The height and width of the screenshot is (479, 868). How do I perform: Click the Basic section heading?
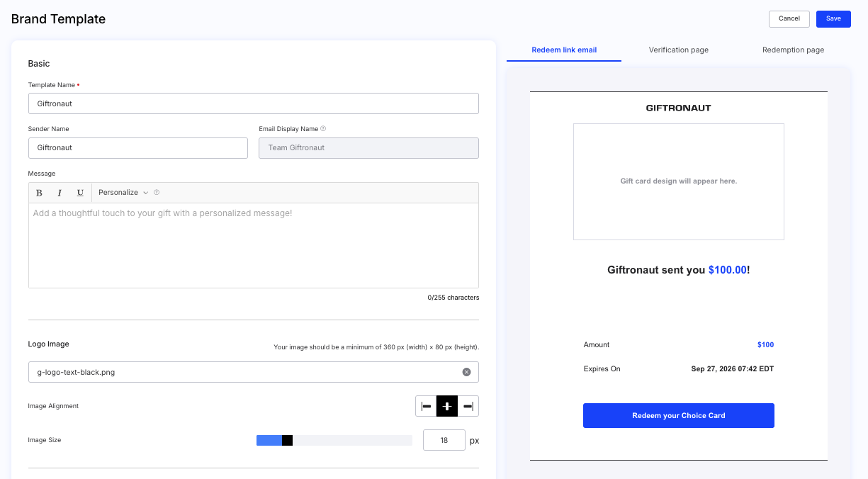[x=39, y=64]
